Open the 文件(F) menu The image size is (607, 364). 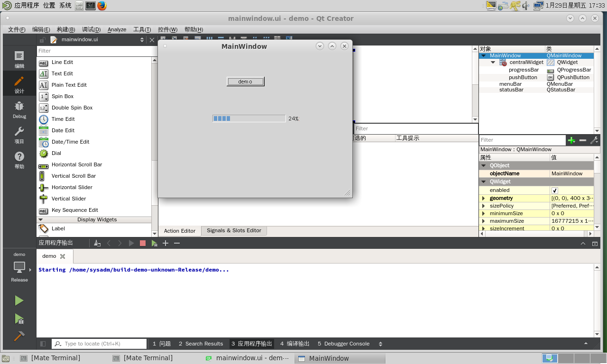tap(17, 29)
